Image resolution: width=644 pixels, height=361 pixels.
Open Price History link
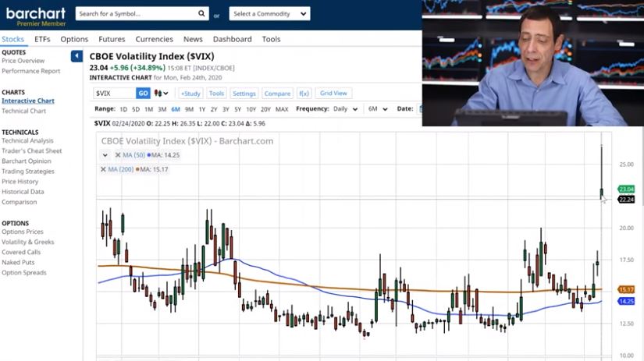tap(20, 182)
